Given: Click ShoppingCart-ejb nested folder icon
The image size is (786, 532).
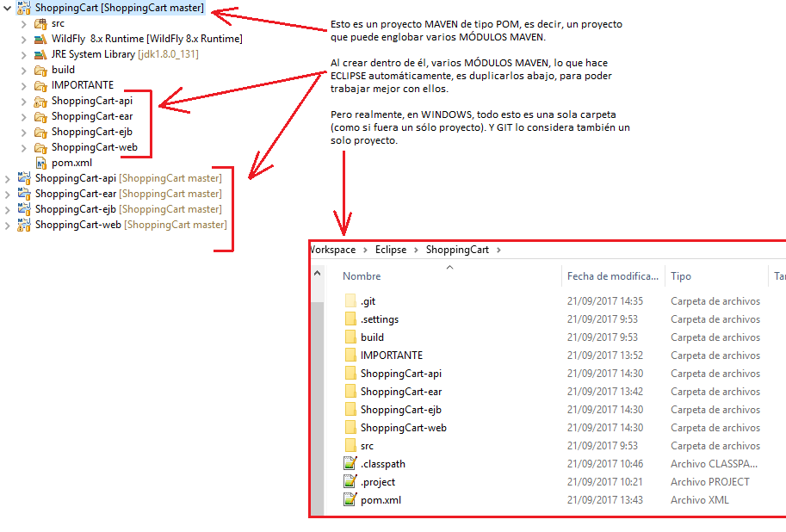Looking at the screenshot, I should coord(40,133).
